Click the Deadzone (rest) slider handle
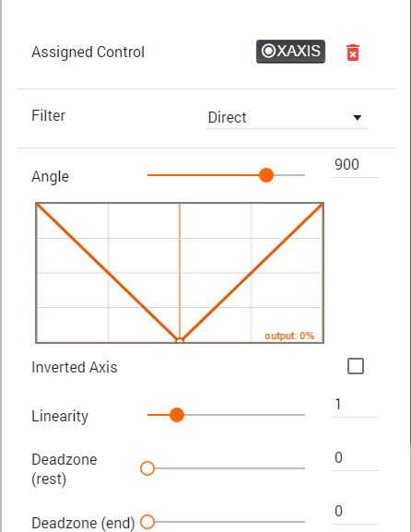Viewport: 411px width, 532px height. (x=147, y=468)
